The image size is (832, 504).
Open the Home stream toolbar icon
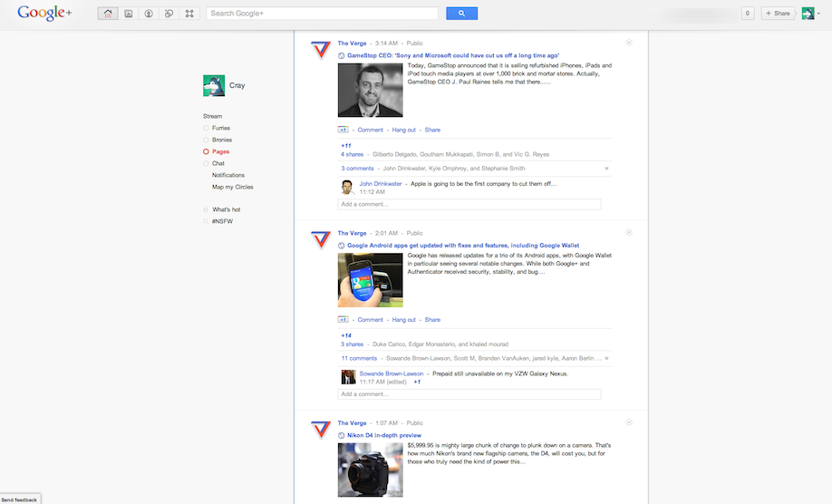pos(108,14)
